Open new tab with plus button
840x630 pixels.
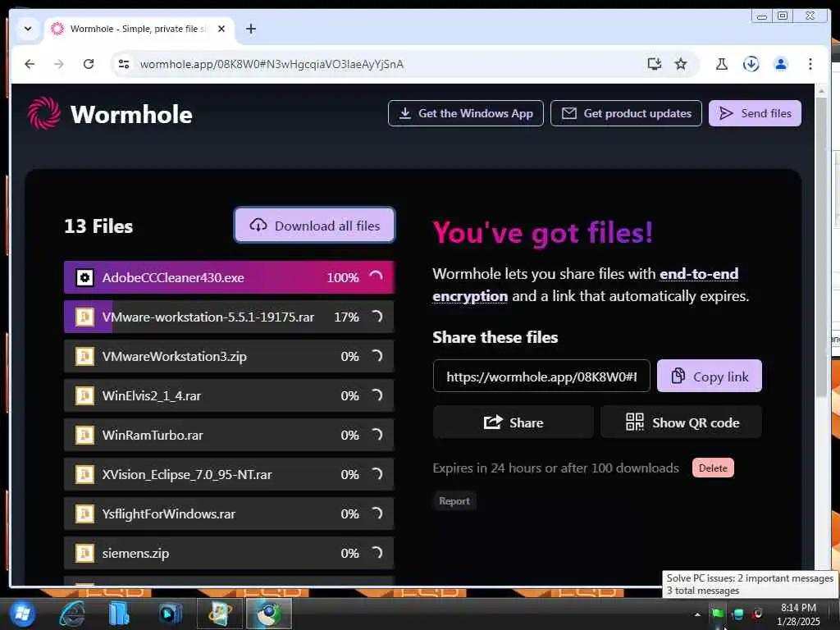point(251,29)
